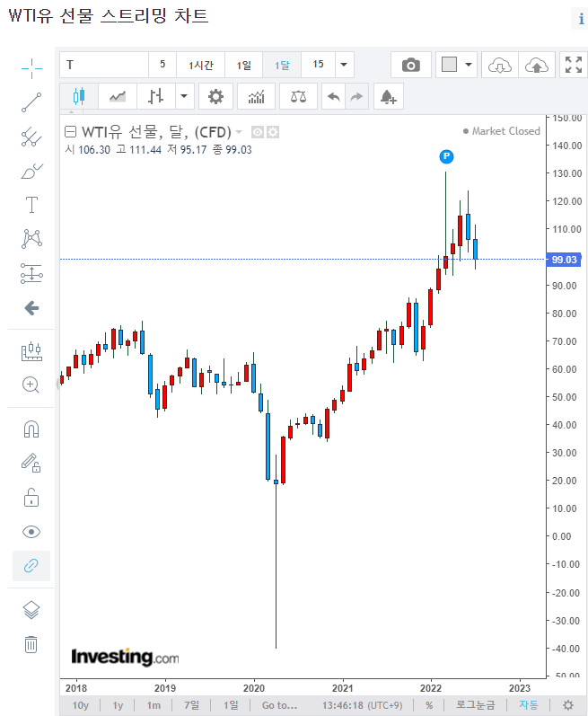Click the info i icon
Viewport: 588px width, 716px height.
[581, 19]
